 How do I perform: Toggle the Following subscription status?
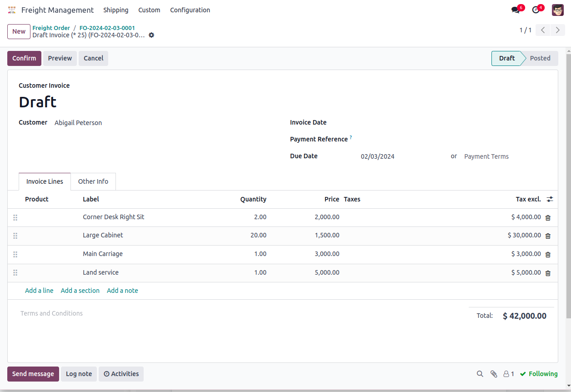click(539, 374)
